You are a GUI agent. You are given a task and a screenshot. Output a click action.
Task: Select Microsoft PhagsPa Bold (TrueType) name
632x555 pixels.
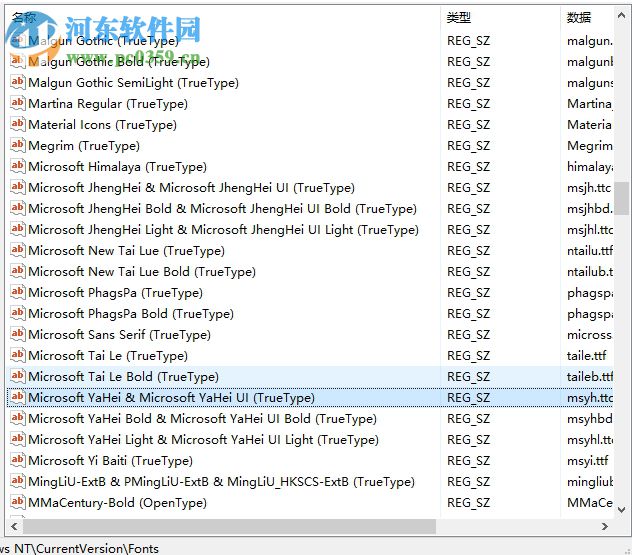(131, 313)
